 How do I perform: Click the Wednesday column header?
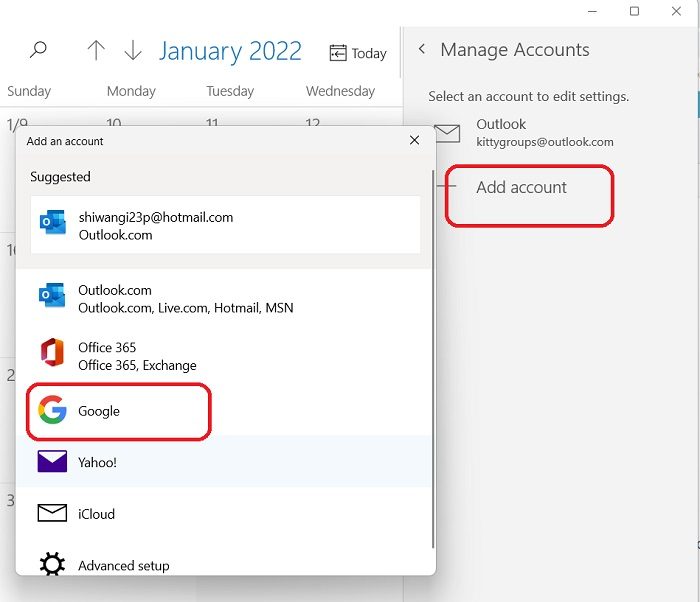[x=340, y=91]
